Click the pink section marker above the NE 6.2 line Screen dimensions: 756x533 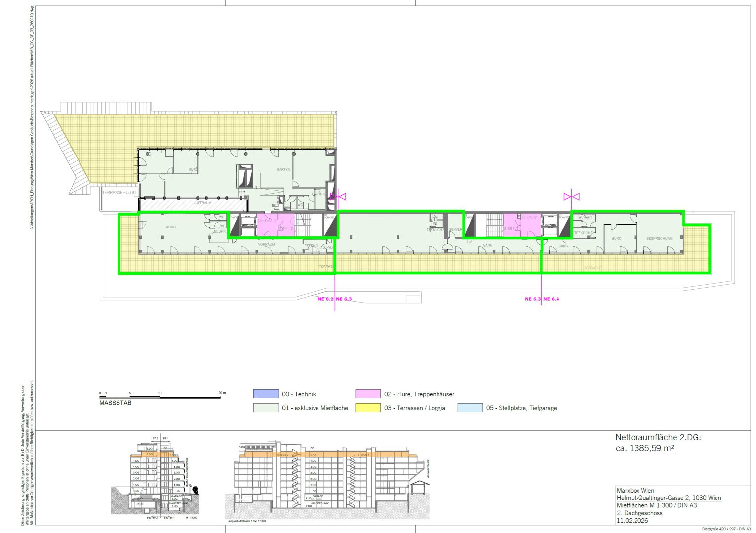[338, 197]
